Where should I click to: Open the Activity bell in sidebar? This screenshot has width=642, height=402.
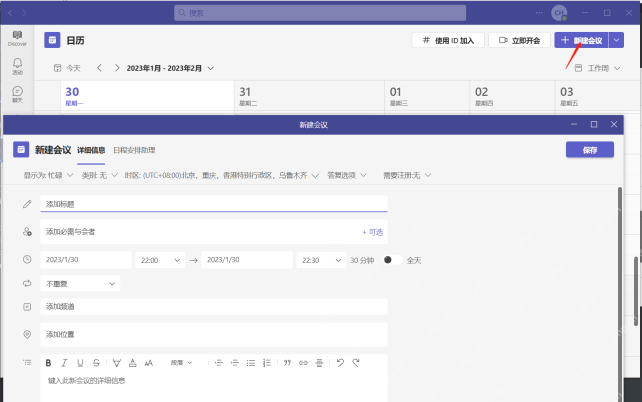tap(17, 66)
